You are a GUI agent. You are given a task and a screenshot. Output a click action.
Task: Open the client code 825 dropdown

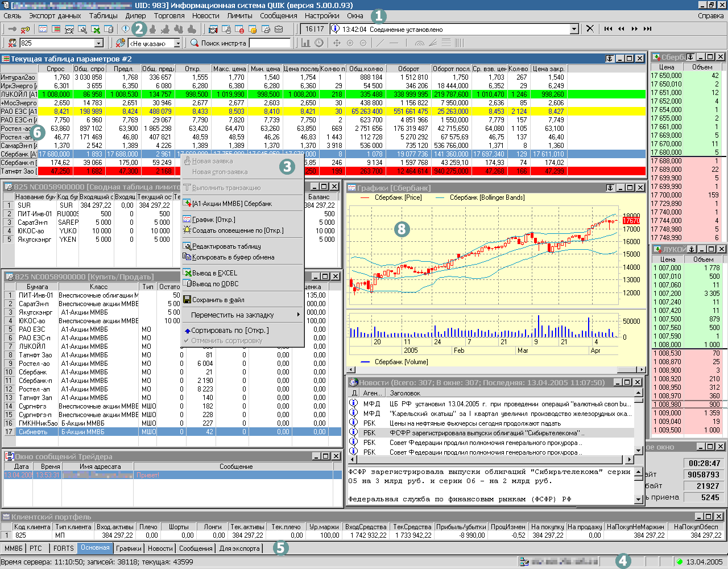98,43
